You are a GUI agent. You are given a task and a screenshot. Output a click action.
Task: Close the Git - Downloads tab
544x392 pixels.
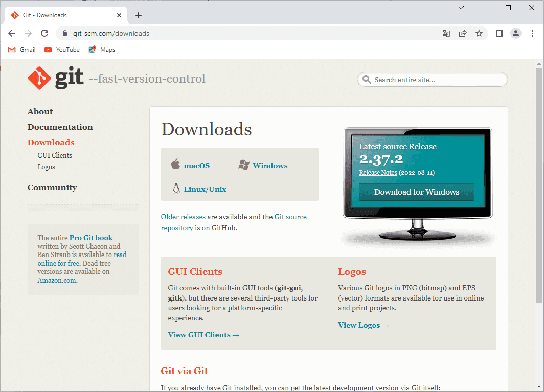[x=119, y=15]
